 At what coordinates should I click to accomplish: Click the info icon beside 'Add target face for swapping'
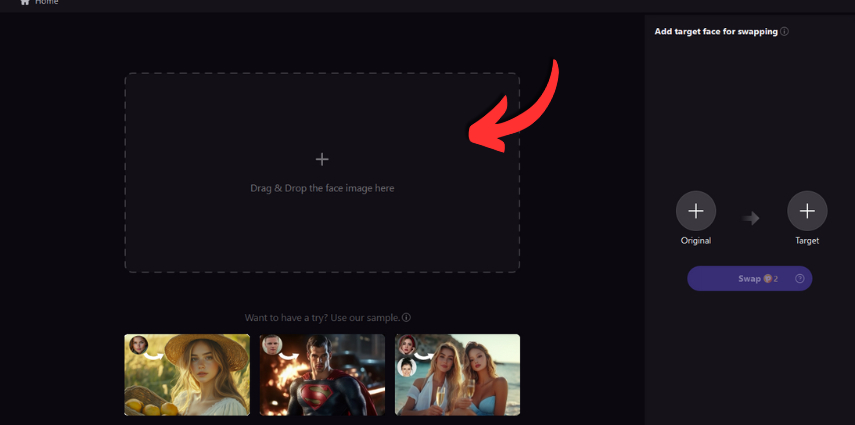[784, 32]
